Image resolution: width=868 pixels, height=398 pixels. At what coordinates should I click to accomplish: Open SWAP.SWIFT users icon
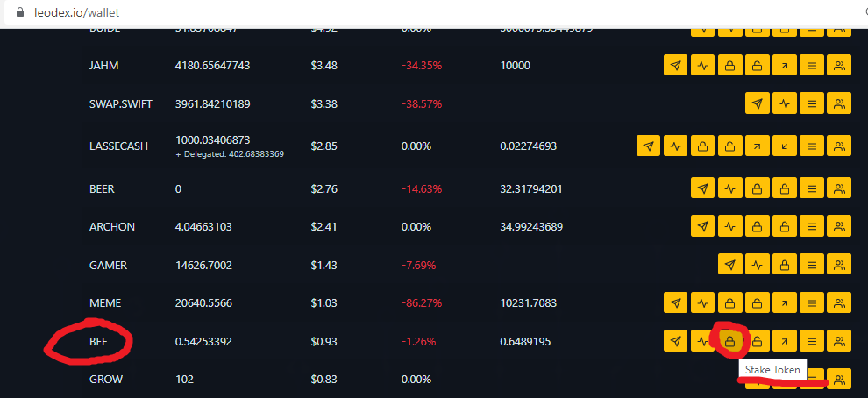(x=839, y=103)
